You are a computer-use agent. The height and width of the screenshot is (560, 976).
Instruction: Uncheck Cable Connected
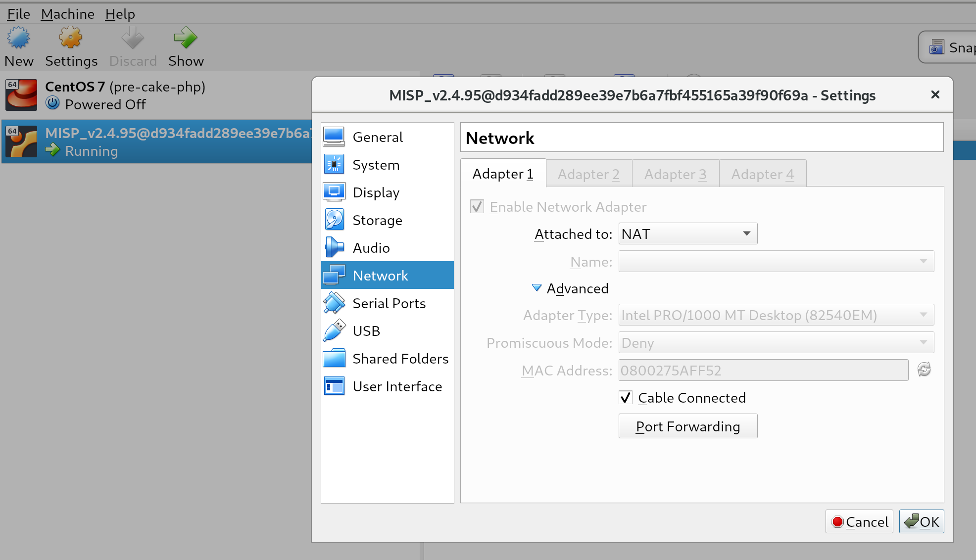626,397
